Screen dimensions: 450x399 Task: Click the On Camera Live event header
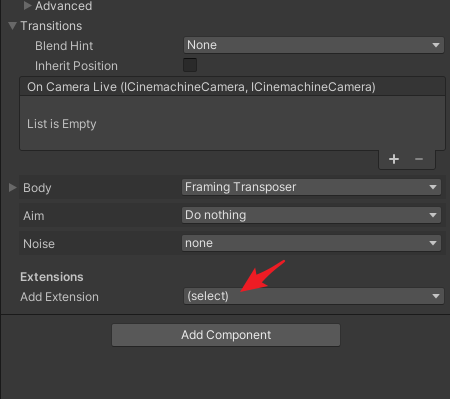click(x=233, y=87)
